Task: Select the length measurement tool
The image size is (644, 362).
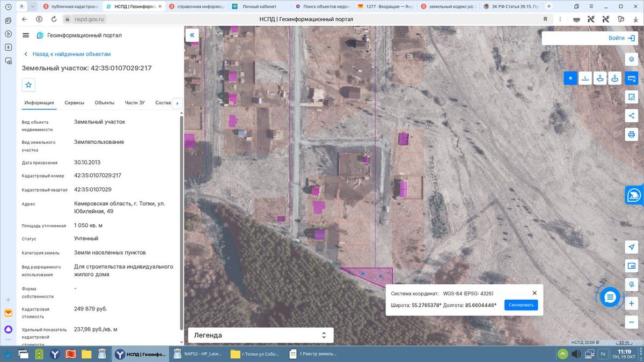Action: [x=586, y=78]
